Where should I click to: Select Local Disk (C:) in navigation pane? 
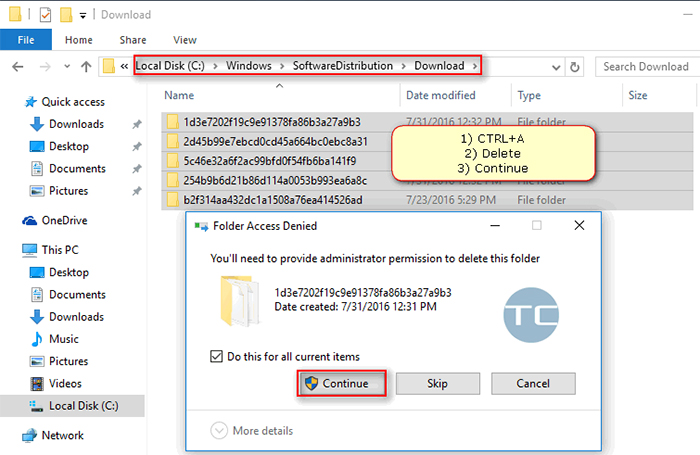coord(72,405)
